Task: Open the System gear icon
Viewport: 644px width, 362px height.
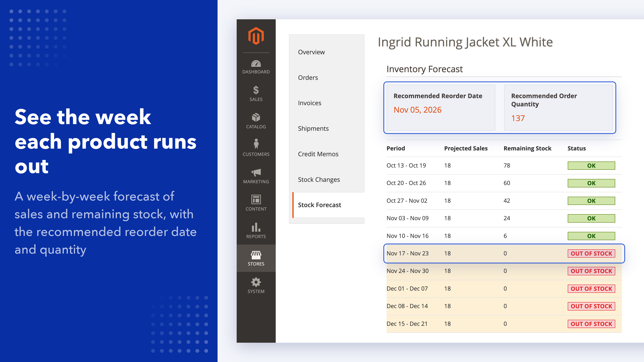Action: (256, 282)
